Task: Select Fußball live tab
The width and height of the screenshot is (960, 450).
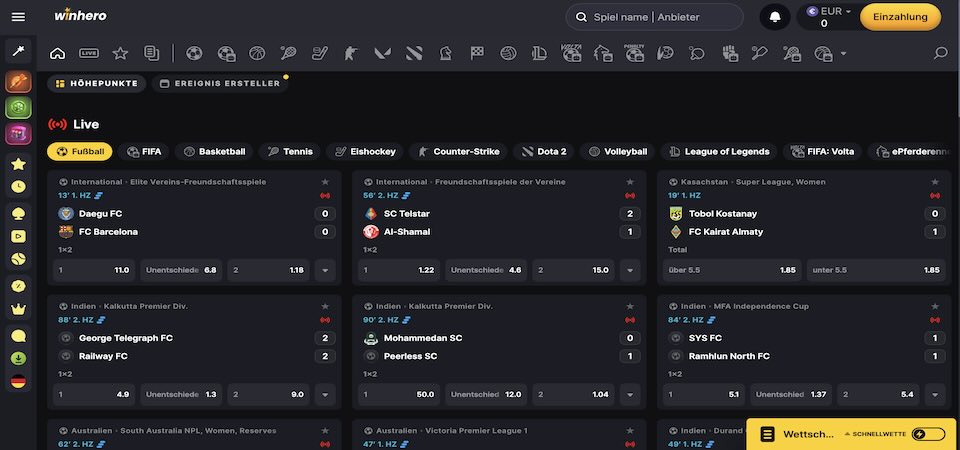Action: click(x=80, y=151)
